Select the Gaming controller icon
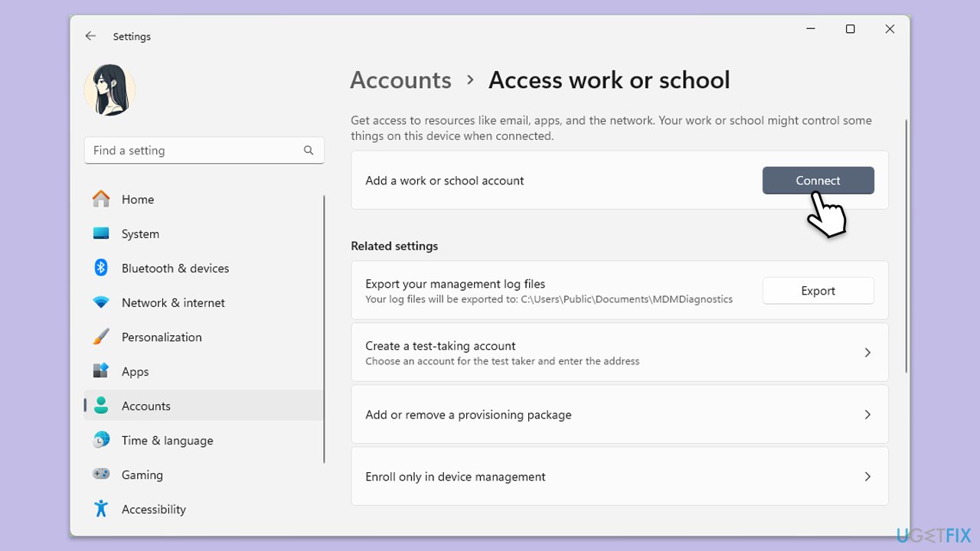Screen dimensions: 980x551 100,474
